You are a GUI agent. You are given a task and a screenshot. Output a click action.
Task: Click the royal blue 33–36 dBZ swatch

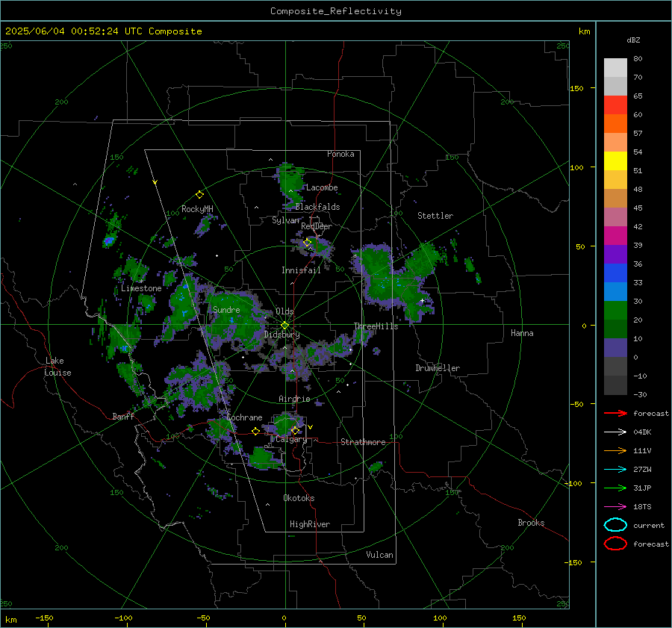(x=615, y=273)
